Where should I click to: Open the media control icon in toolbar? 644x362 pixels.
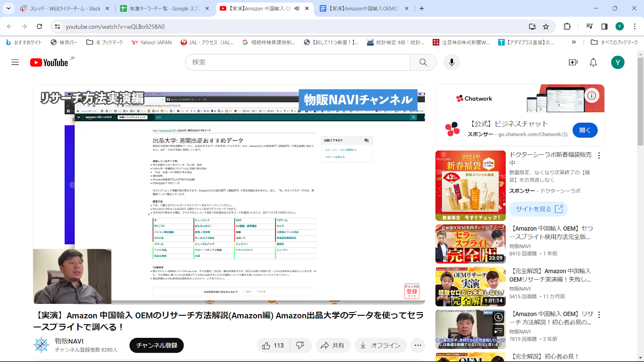590,27
